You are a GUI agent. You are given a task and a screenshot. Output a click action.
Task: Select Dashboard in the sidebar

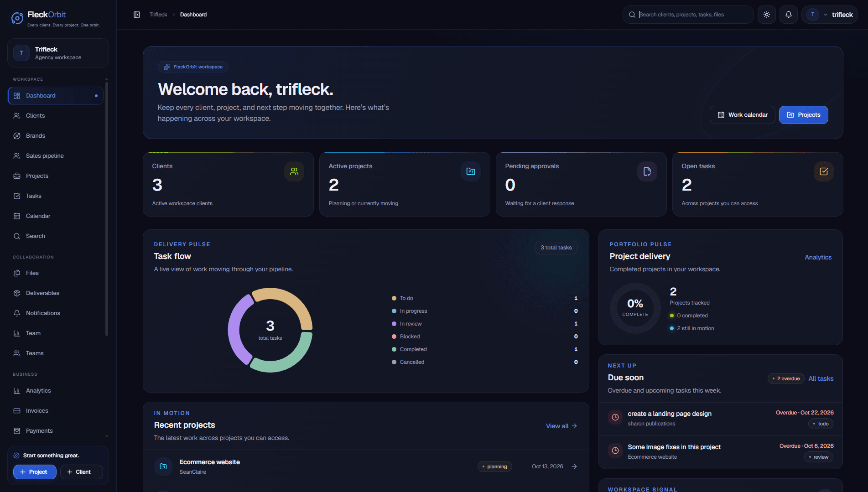56,96
